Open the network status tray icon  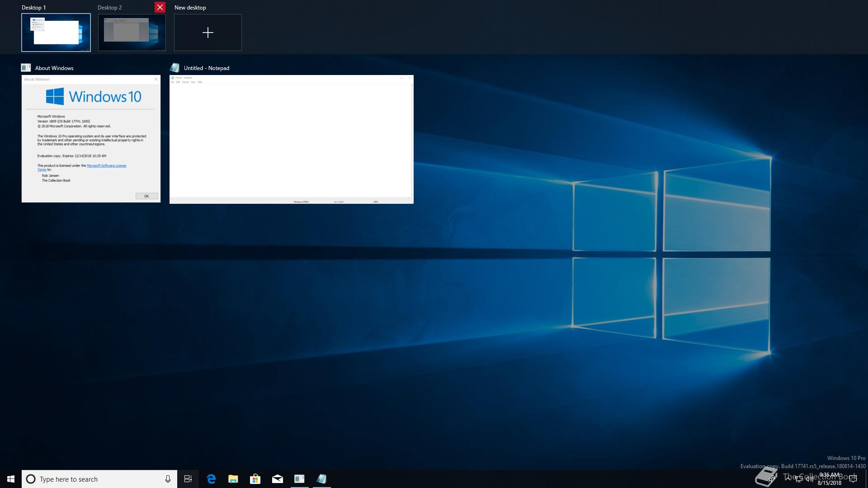coord(799,479)
